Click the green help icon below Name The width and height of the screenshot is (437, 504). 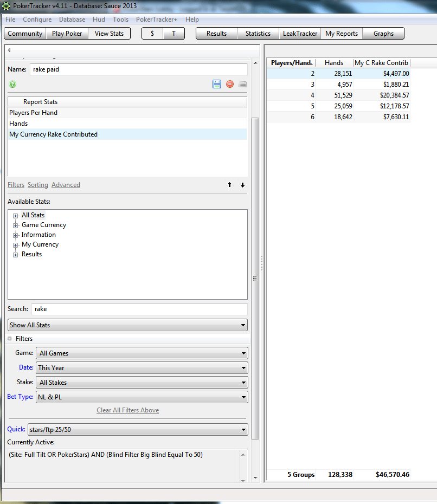pyautogui.click(x=12, y=84)
